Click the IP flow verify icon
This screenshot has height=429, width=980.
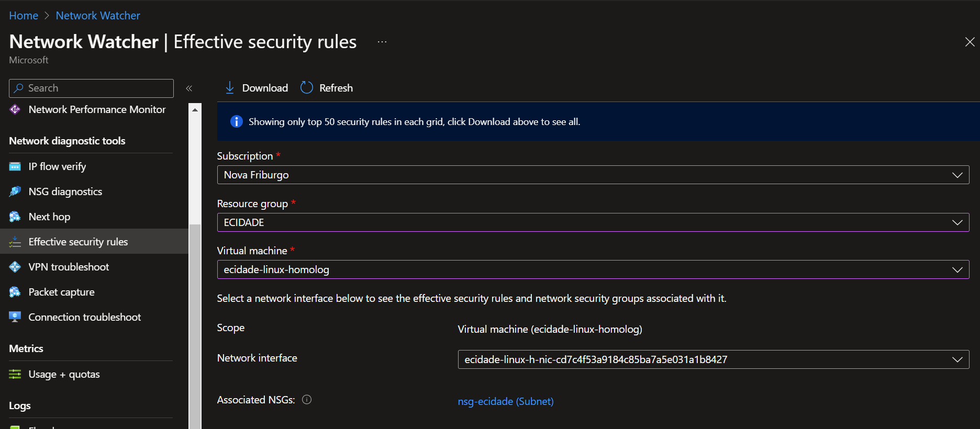15,166
